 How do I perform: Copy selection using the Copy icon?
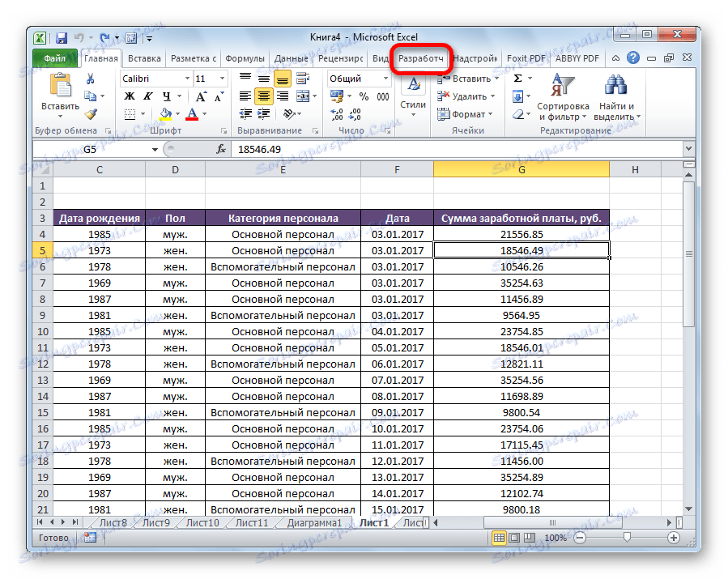click(90, 96)
